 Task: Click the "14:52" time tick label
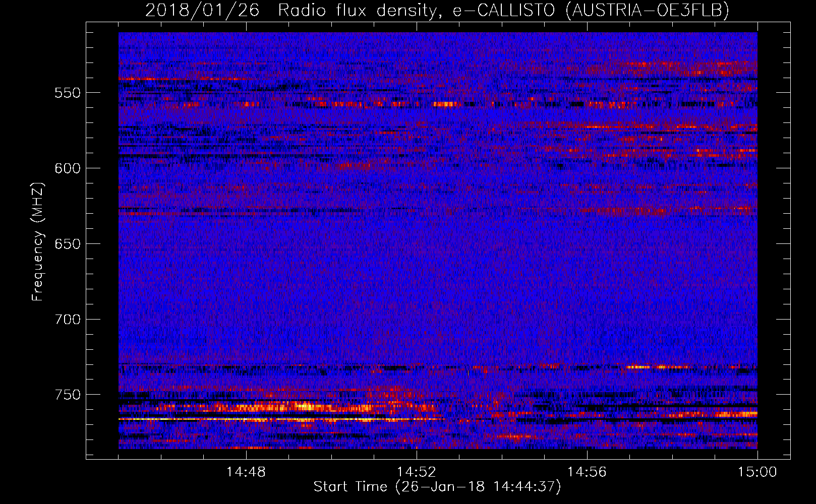click(x=417, y=472)
